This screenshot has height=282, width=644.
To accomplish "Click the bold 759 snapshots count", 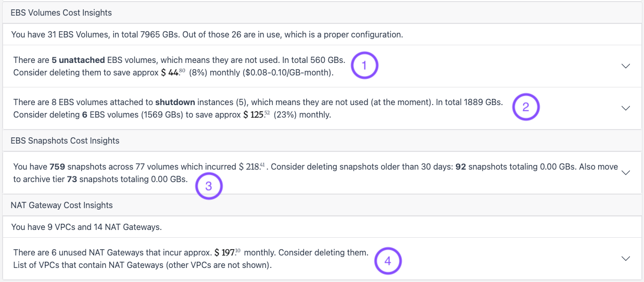I will point(56,167).
